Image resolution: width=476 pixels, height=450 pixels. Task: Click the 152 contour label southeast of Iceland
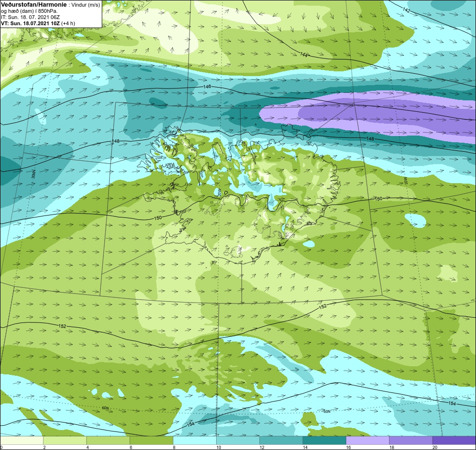323,306
